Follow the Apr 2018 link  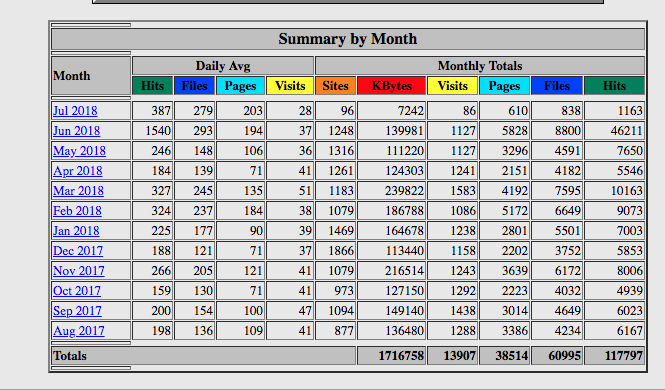[78, 171]
